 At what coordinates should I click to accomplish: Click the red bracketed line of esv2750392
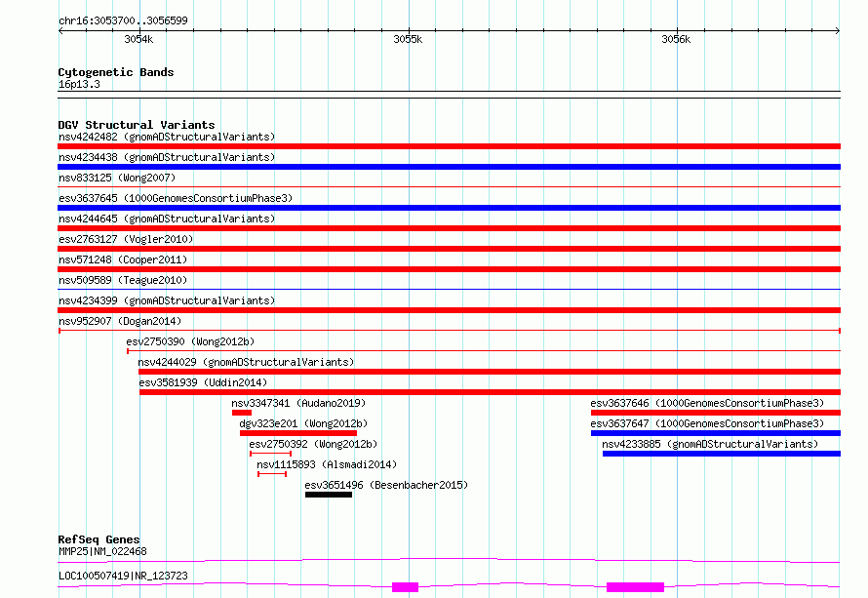click(271, 454)
